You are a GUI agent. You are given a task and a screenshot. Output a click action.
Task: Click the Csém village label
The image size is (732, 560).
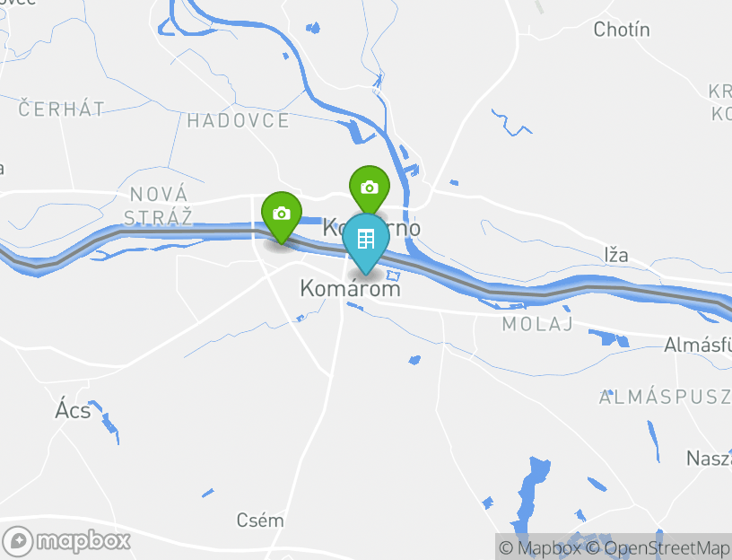(x=260, y=520)
